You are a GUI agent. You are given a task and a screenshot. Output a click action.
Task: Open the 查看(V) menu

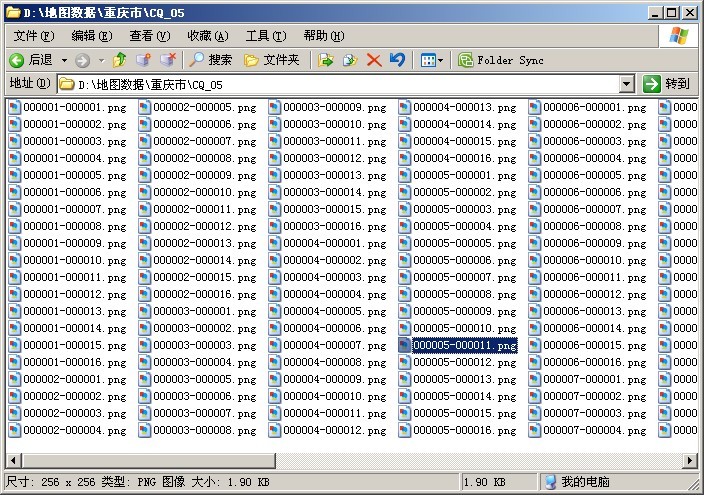tap(150, 36)
